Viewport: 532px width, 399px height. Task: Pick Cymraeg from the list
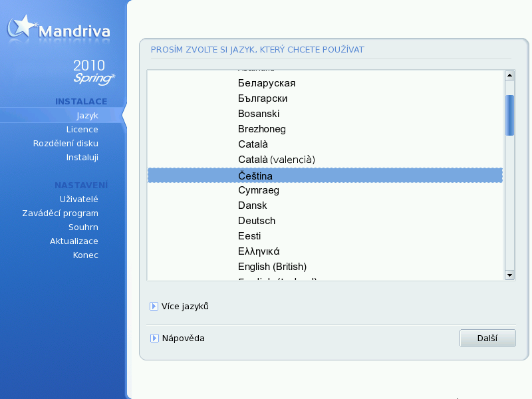(x=259, y=190)
